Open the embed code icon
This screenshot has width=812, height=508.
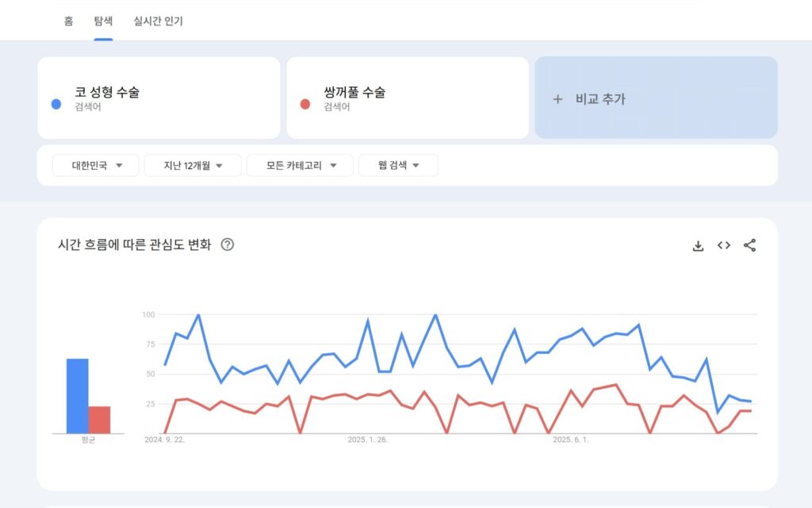pos(723,245)
